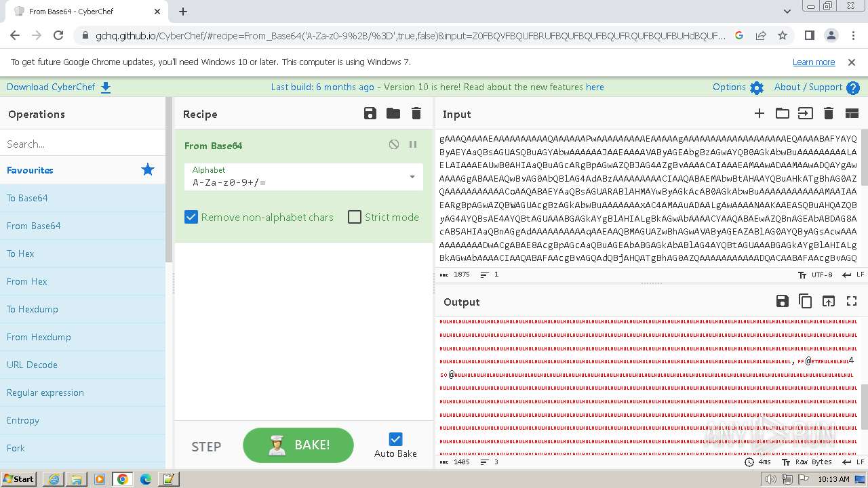This screenshot has height=488, width=868.
Task: Click the BAKE! button
Action: pos(298,445)
